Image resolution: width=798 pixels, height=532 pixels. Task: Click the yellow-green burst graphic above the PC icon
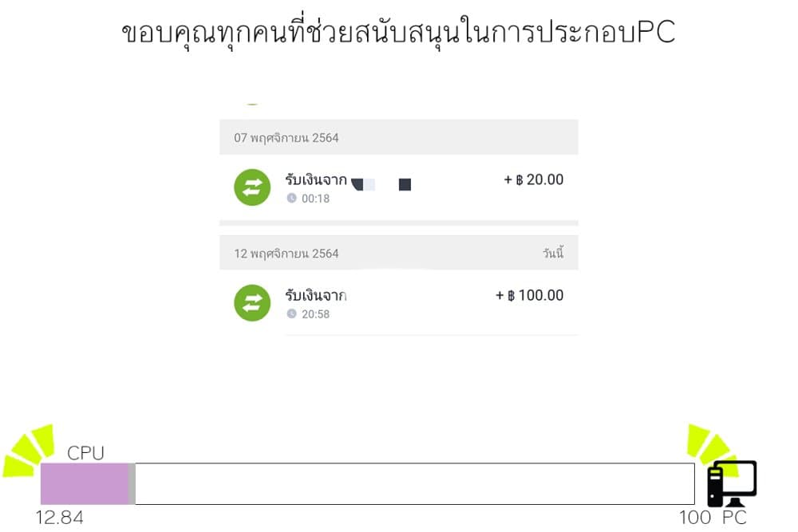coord(713,447)
